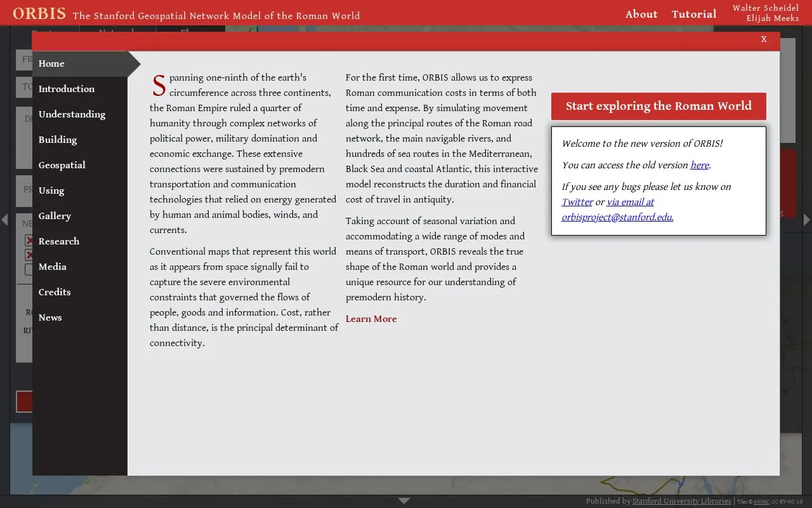The width and height of the screenshot is (812, 508).
Task: Open the AWMC tiles attribution link
Action: 761,502
